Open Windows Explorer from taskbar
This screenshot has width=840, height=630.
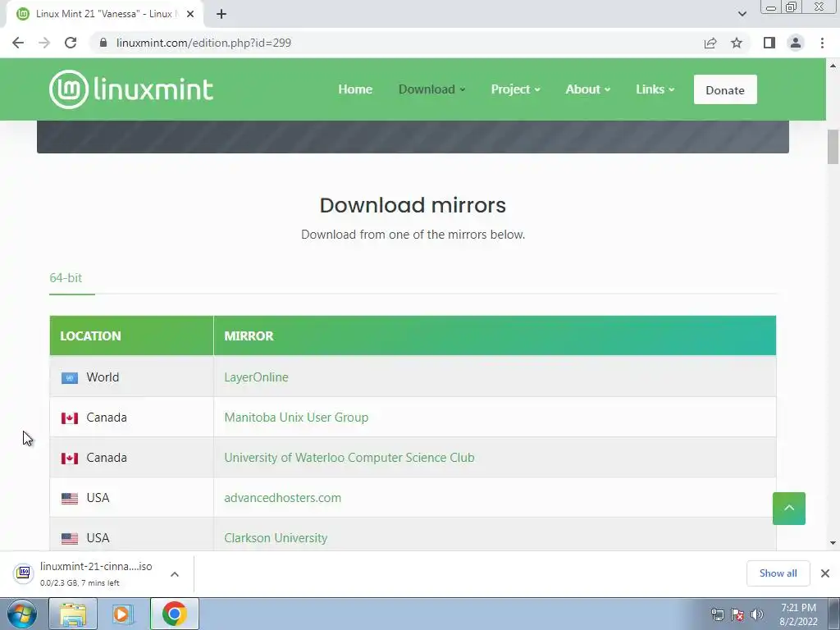(73, 614)
